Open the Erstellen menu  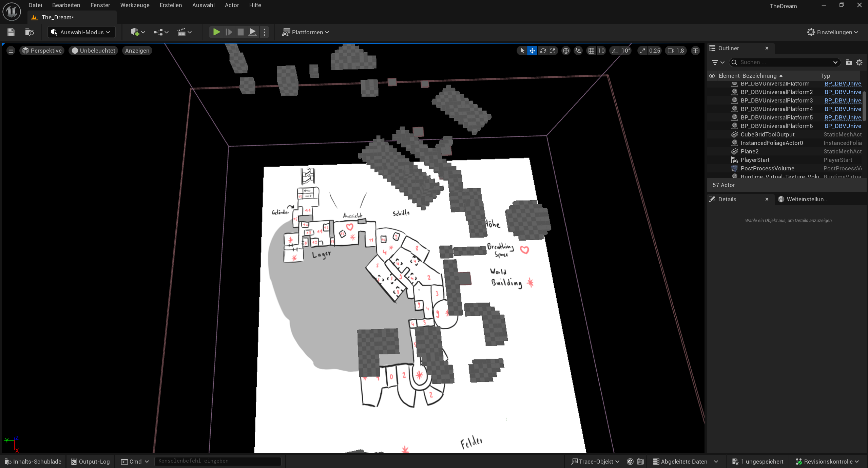(x=171, y=5)
